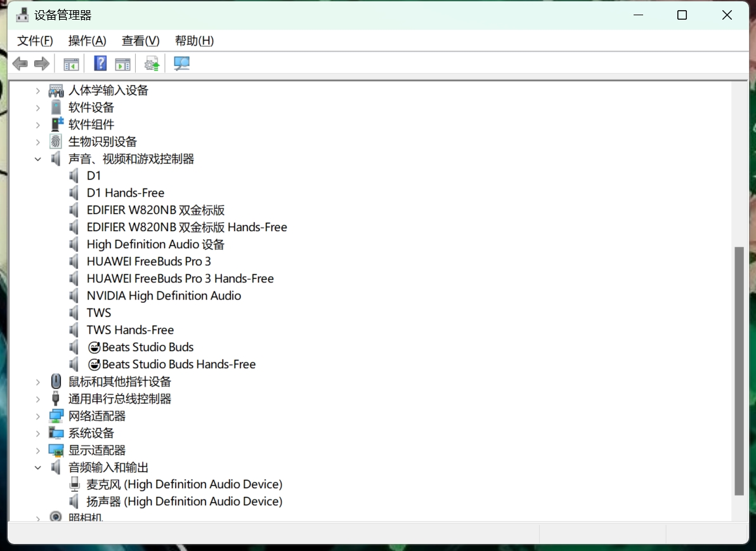Image resolution: width=756 pixels, height=551 pixels.
Task: Expand the 软件设备 node
Action: [x=38, y=107]
